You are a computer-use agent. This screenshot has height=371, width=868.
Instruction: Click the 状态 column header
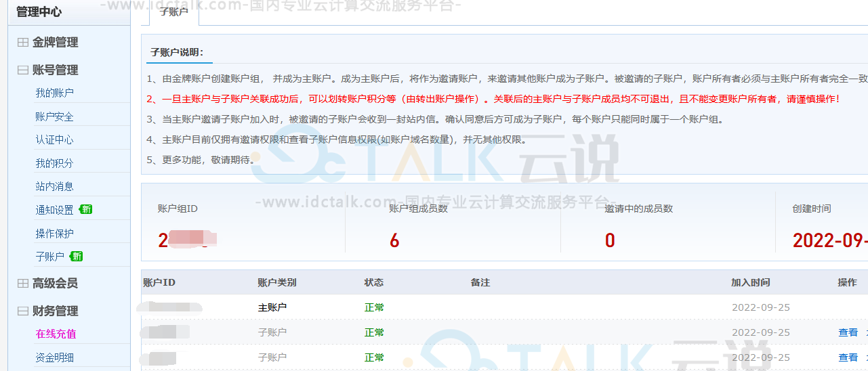374,282
